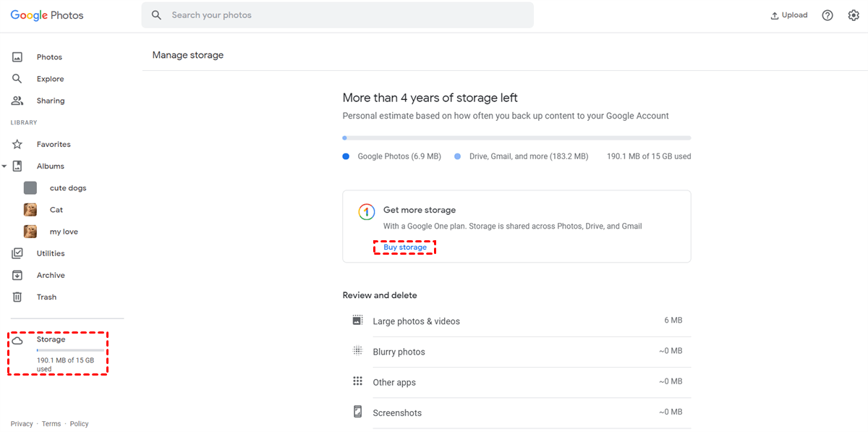Open the Privacy footer link
The width and height of the screenshot is (868, 432).
point(22,424)
